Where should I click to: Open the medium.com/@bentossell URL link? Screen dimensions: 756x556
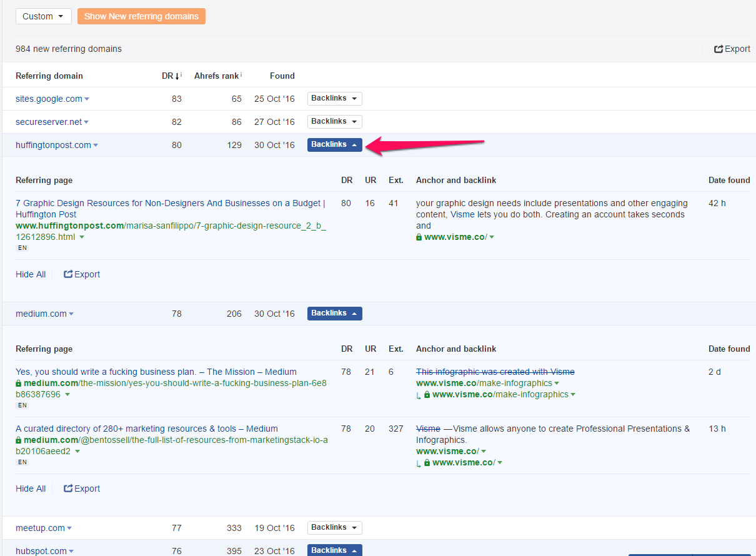172,445
